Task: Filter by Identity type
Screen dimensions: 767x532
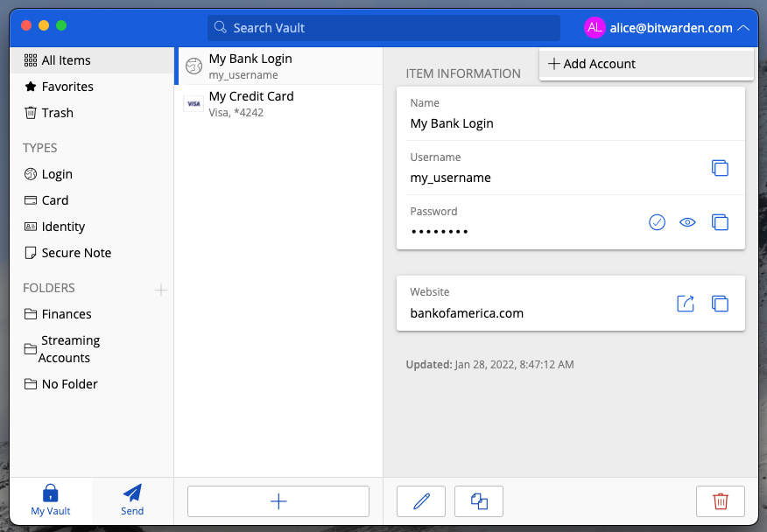Action: (92, 227)
